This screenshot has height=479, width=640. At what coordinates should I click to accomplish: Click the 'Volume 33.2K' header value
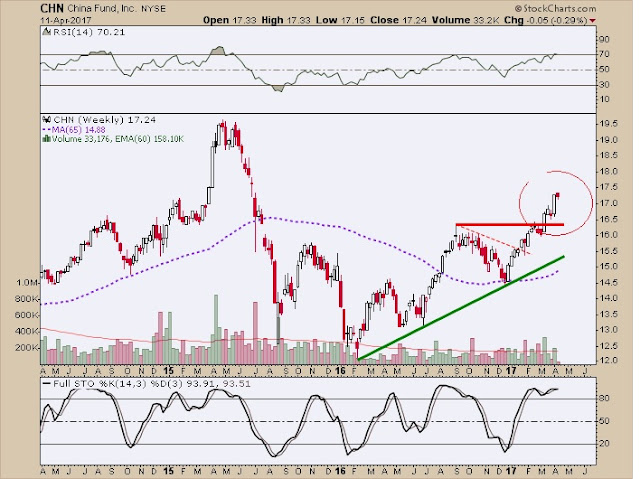point(465,20)
